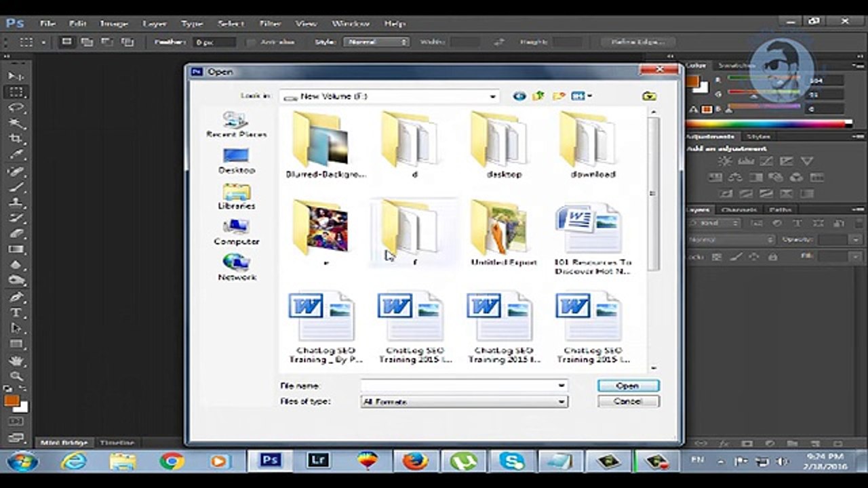Enable the Anti-alias checkbox
Screen dimensions: 868x488
click(252, 42)
